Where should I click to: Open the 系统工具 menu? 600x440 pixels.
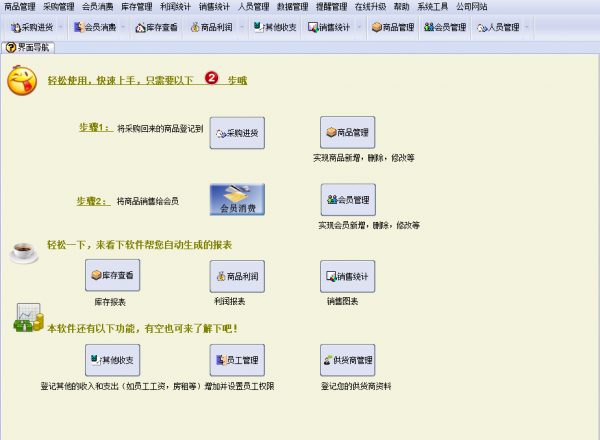pos(432,7)
